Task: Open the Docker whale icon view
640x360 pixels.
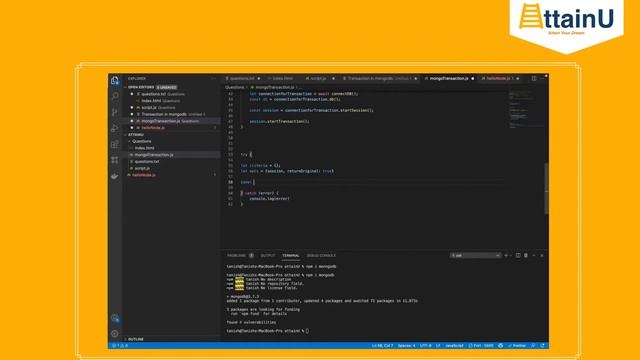Action: (x=115, y=176)
